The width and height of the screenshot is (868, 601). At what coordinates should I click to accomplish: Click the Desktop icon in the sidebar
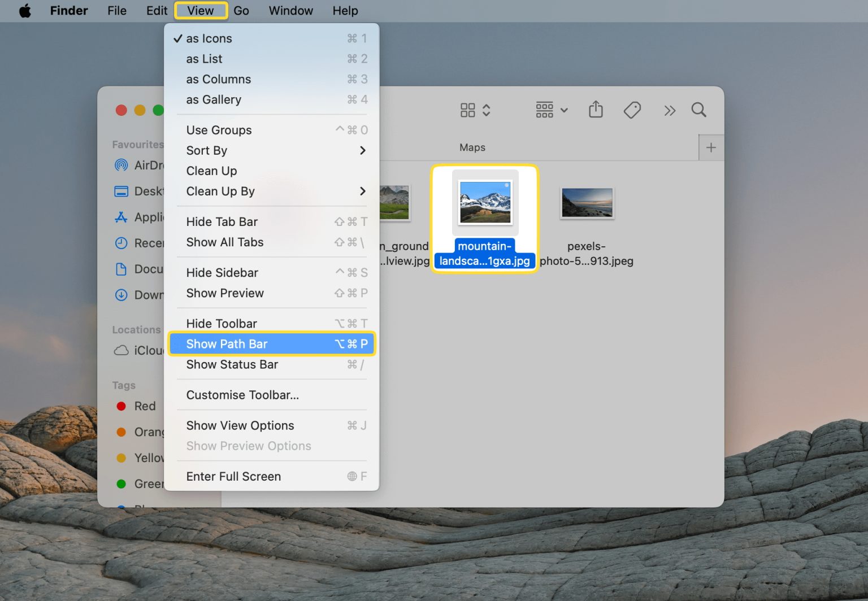pyautogui.click(x=121, y=191)
